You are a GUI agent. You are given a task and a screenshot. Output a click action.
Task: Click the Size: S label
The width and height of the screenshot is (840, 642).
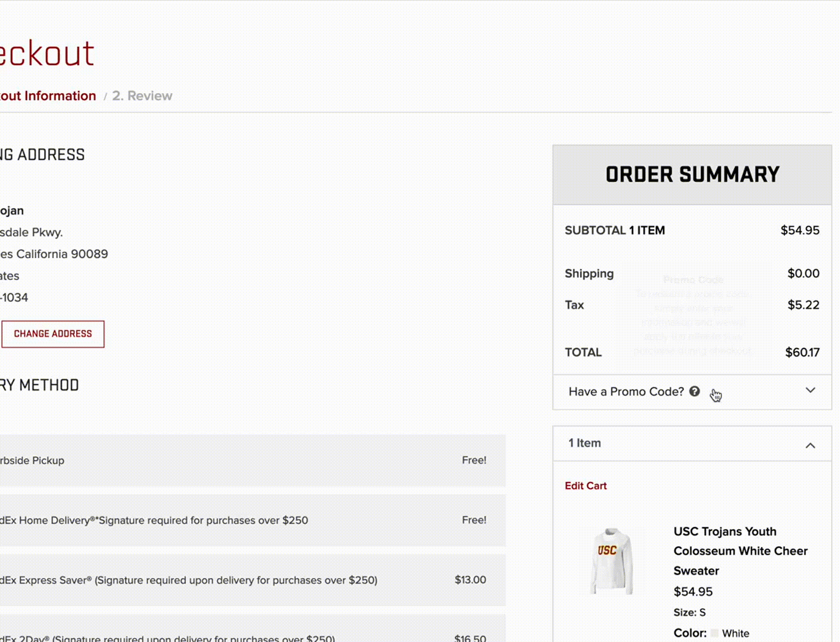pyautogui.click(x=690, y=612)
